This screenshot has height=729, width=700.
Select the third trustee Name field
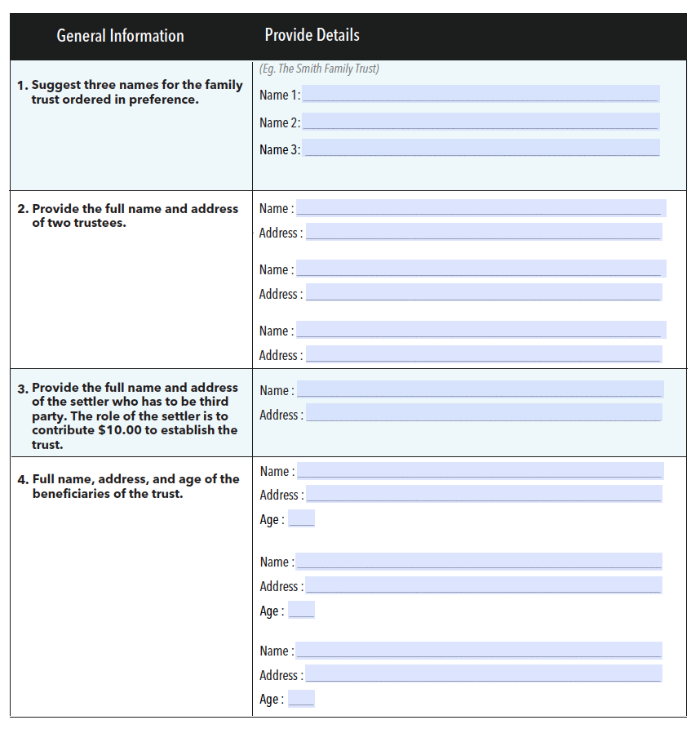[x=481, y=329]
